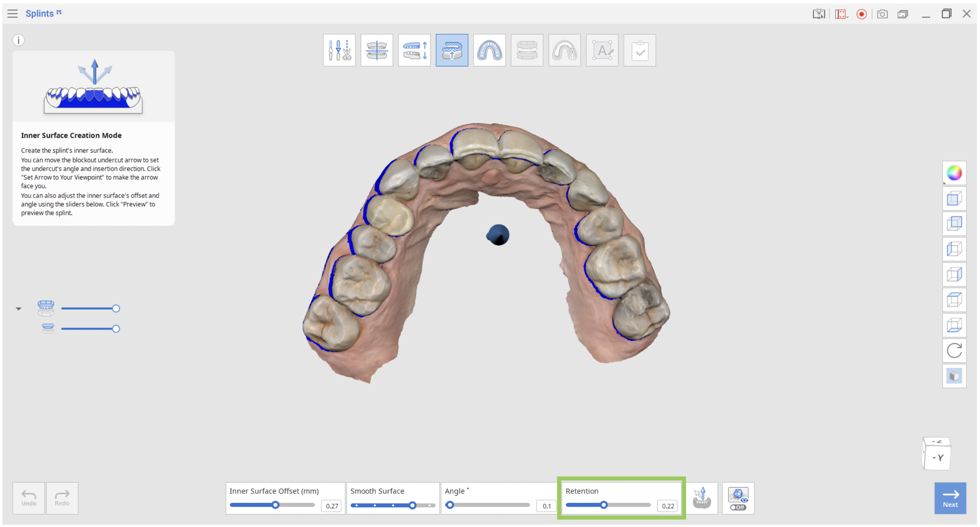Click the Angle value field 0.1
This screenshot has height=527, width=980.
pyautogui.click(x=546, y=506)
